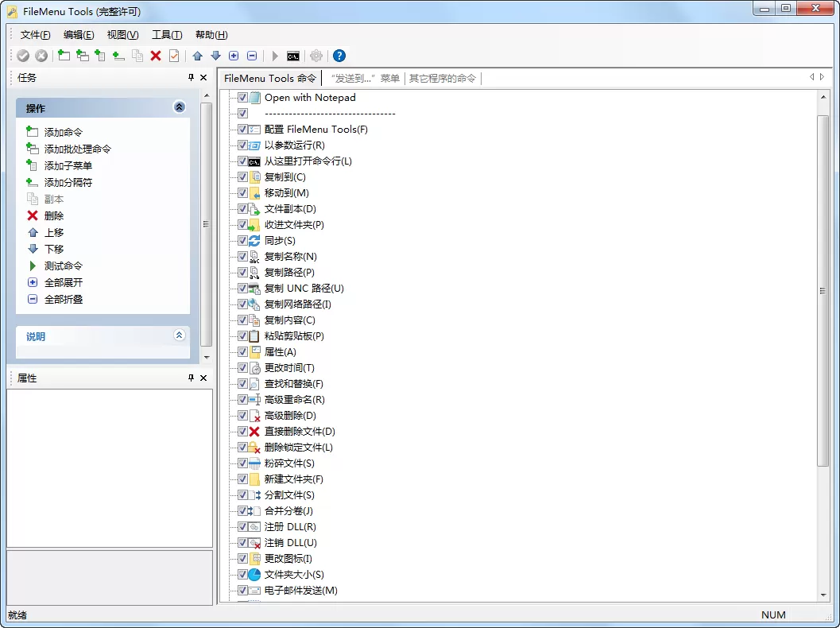Click the expand all toolbar icon
Image resolution: width=840 pixels, height=628 pixels.
pyautogui.click(x=232, y=56)
